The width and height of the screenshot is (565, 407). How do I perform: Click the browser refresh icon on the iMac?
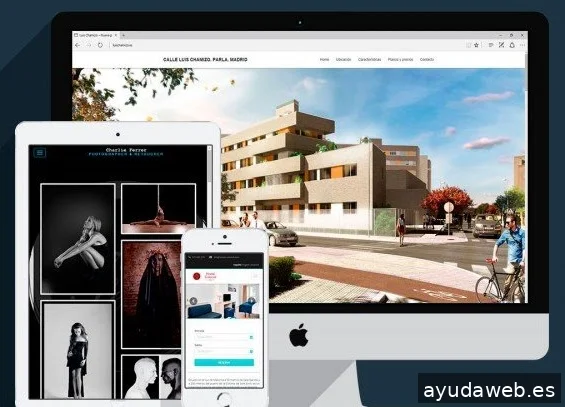100,45
